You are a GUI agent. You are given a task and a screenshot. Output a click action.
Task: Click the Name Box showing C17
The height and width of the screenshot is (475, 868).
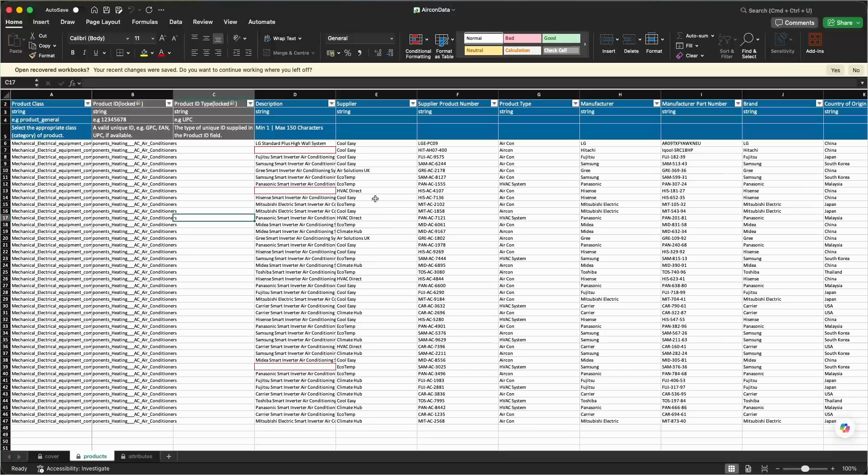tap(18, 83)
